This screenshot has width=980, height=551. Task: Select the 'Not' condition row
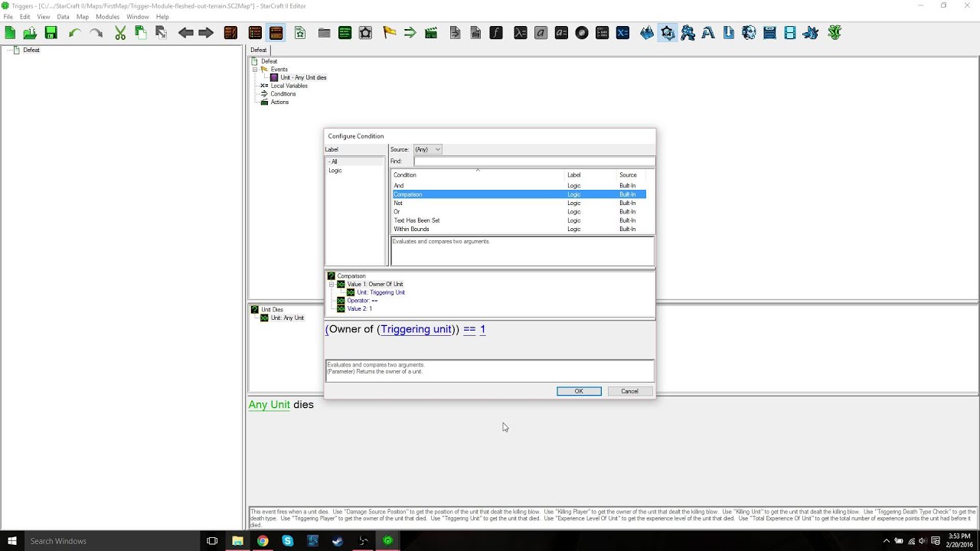coord(519,203)
